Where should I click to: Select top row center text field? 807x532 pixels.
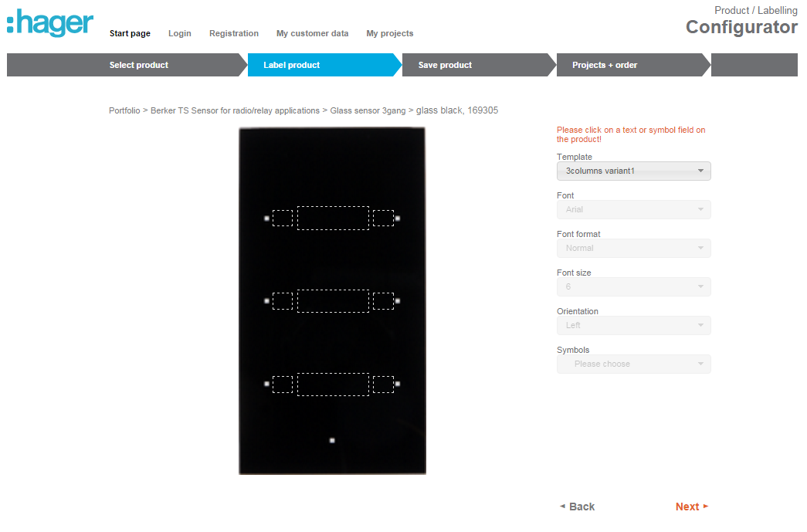coord(333,219)
